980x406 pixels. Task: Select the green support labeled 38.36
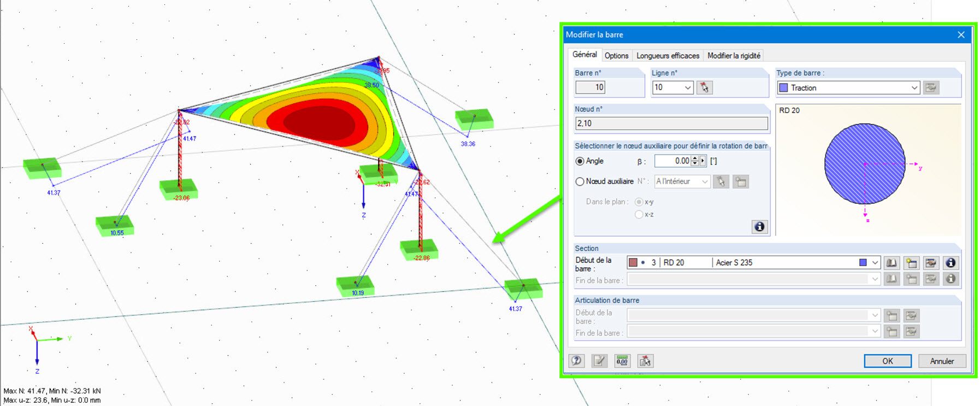point(474,119)
